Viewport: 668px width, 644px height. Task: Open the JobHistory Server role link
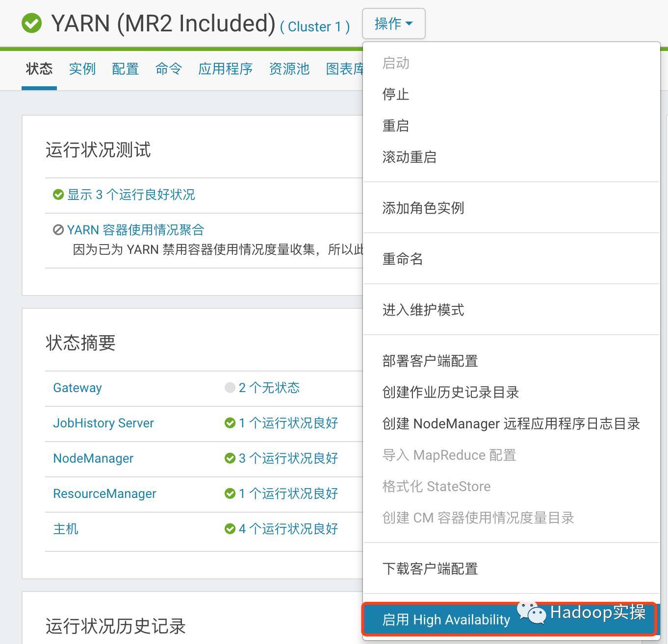[103, 423]
